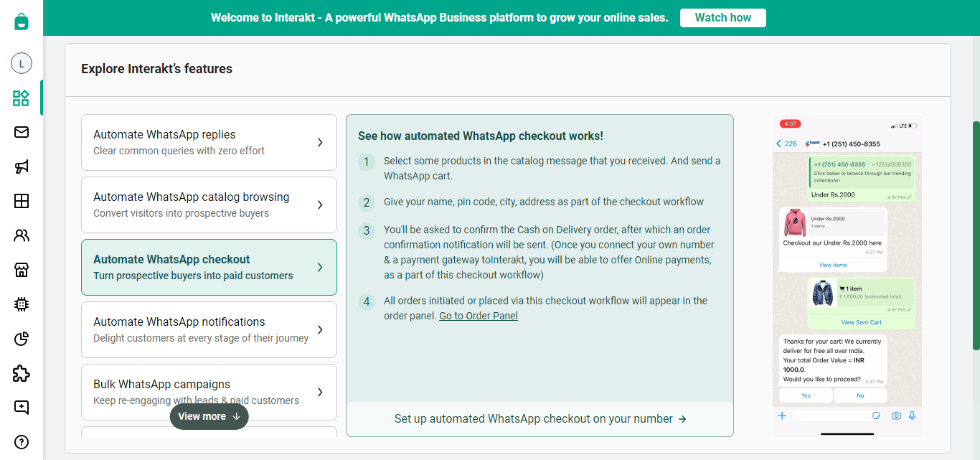Viewport: 980px width, 460px height.
Task: Expand the Automate WhatsApp notifications card
Action: (209, 329)
